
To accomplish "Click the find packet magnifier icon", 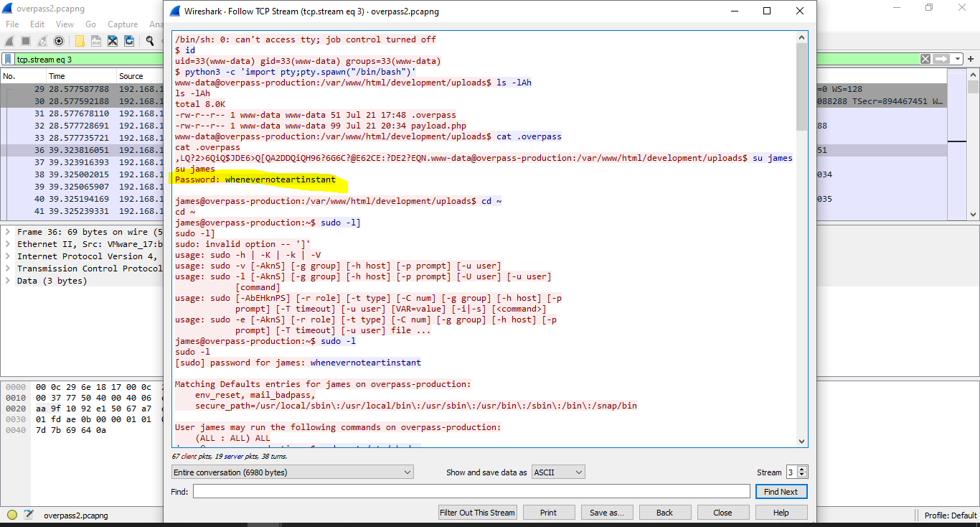I will pyautogui.click(x=150, y=41).
